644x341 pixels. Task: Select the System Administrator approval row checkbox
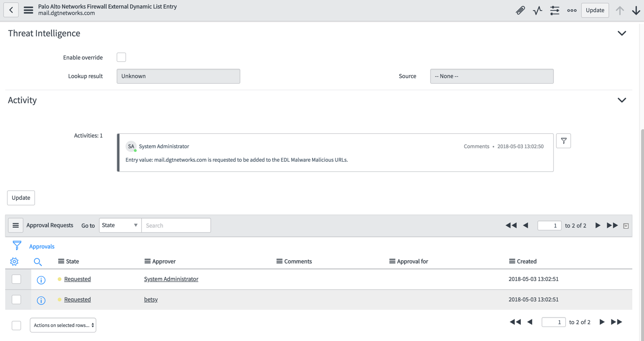pos(16,279)
